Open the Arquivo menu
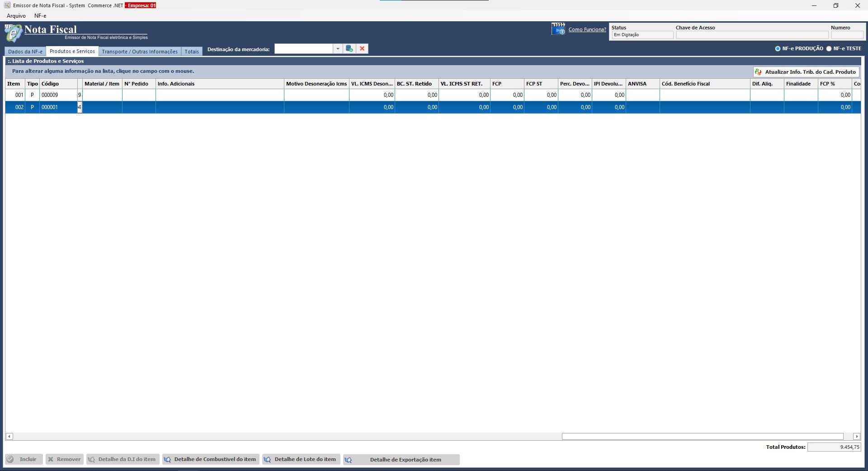Screen dimensions: 868x471 16,16
